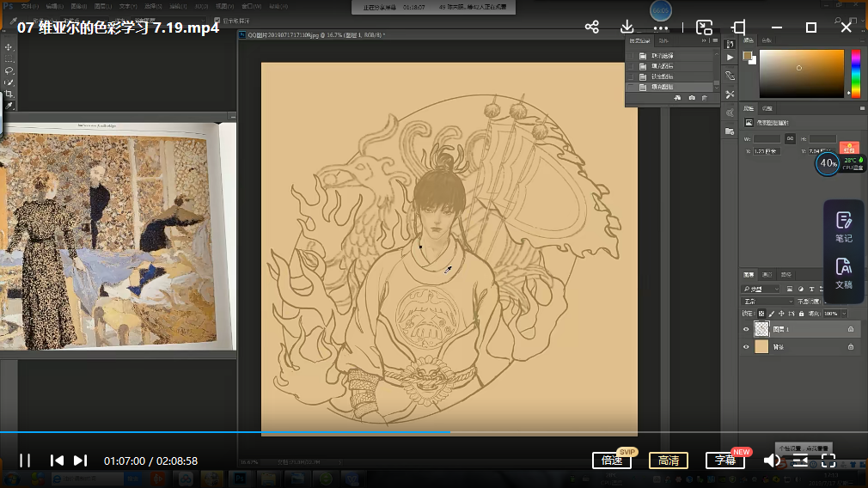Screen dimensions: 868x488
Task: Open Photoshop 文字(Y) menu
Action: [x=128, y=6]
